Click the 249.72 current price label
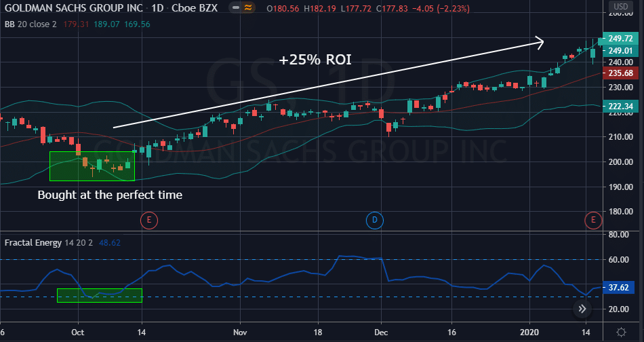This screenshot has width=644, height=342. click(620, 38)
